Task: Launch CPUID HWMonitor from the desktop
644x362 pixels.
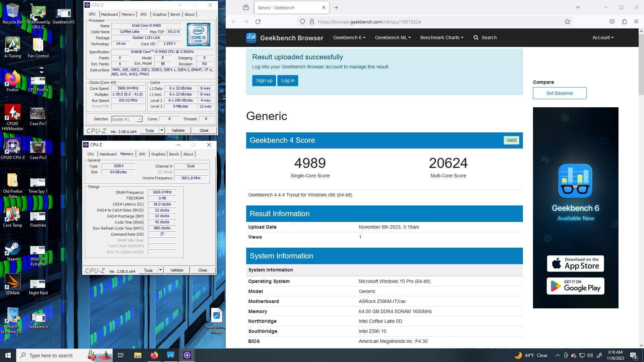Action: click(x=12, y=117)
